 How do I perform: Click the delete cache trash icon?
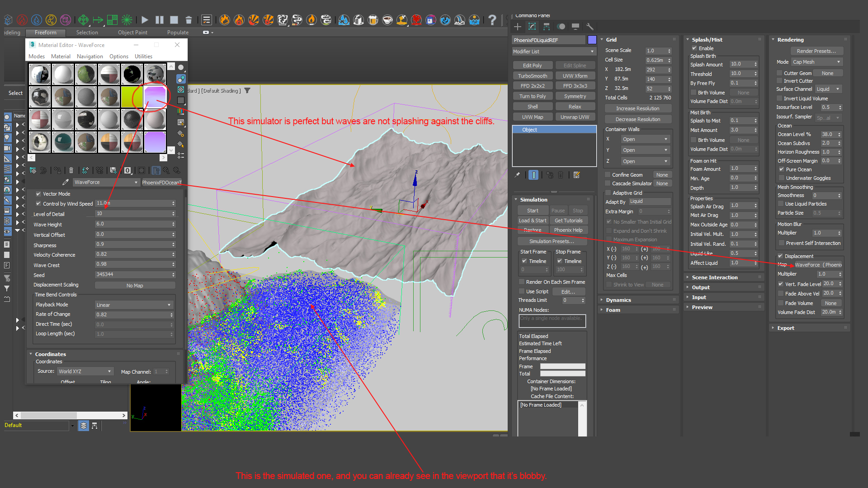click(189, 20)
